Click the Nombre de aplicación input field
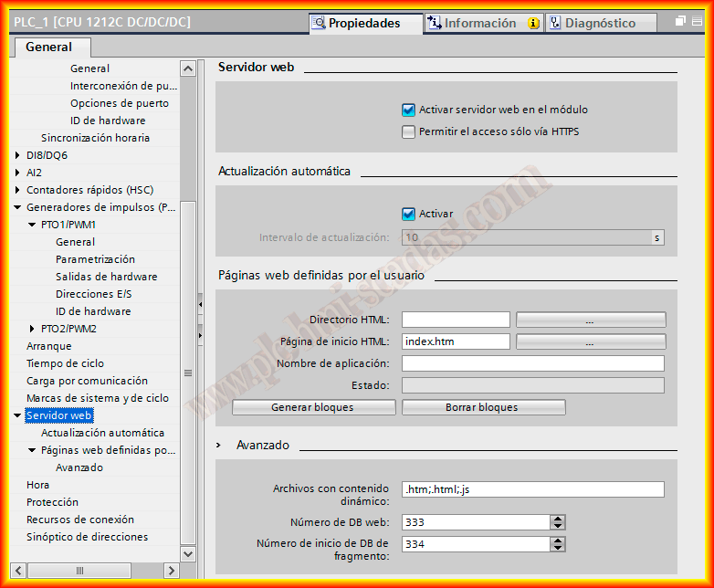Image resolution: width=714 pixels, height=588 pixels. pos(532,363)
